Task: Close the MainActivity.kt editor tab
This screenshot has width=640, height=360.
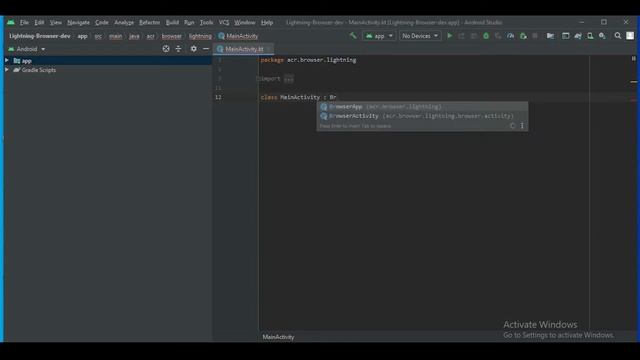Action: [x=269, y=49]
